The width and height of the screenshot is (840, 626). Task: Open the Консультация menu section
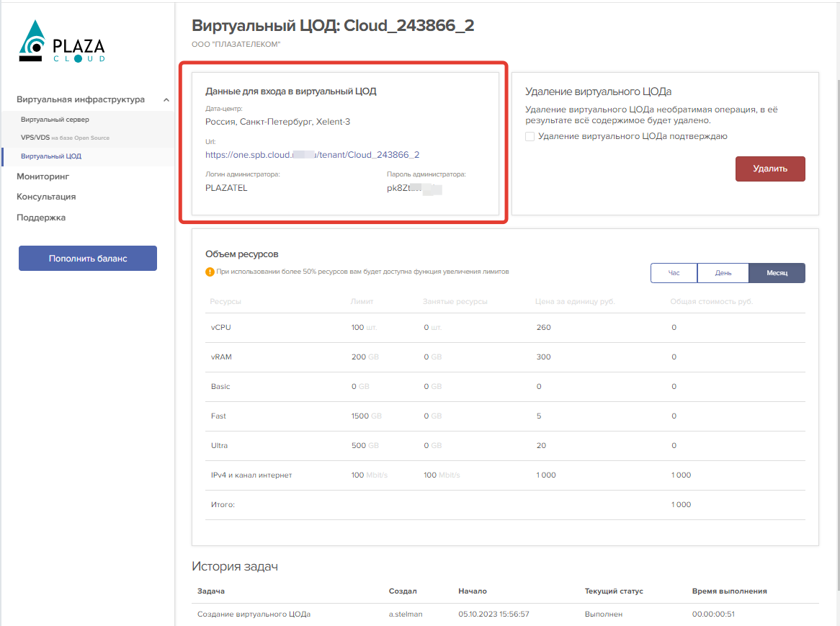[46, 197]
